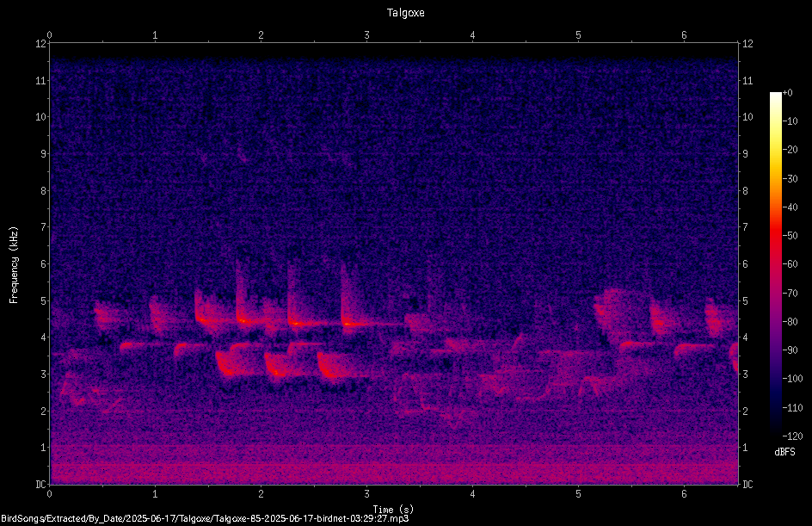Click the dBFS color scale bar
This screenshot has width=812, height=526.
pos(775,264)
